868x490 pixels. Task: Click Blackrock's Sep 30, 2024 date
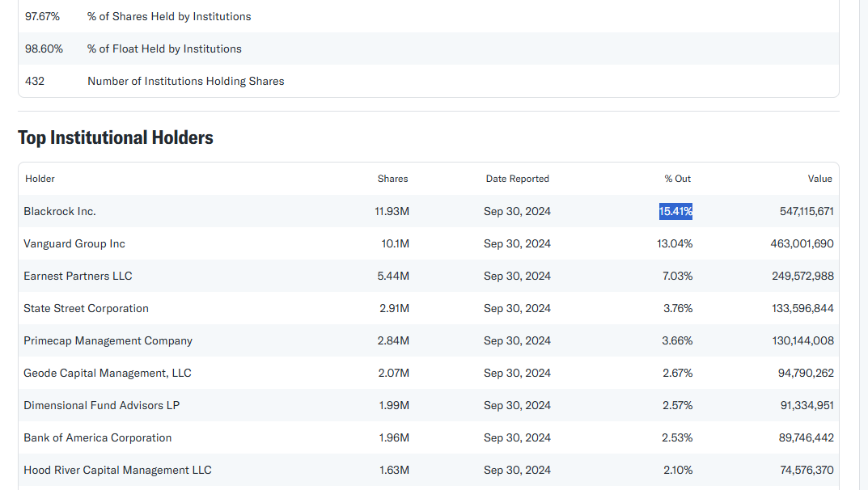[517, 211]
